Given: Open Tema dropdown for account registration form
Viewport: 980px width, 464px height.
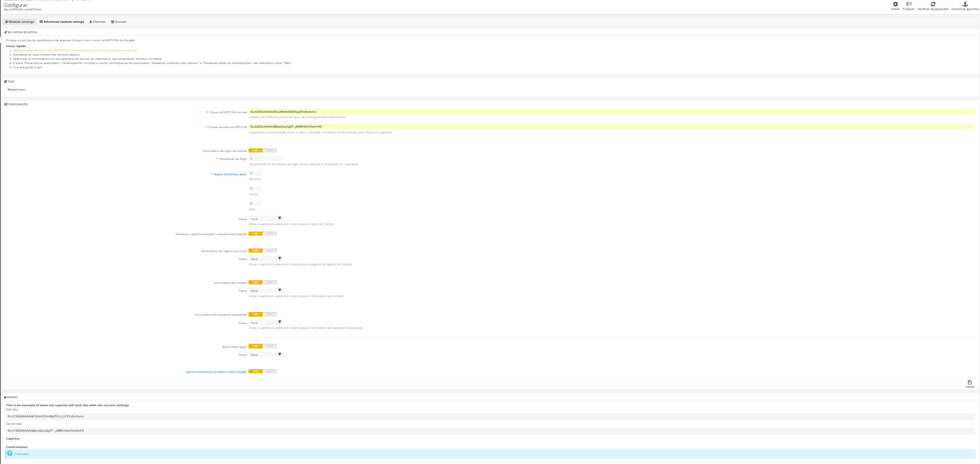Looking at the screenshot, I should [266, 258].
